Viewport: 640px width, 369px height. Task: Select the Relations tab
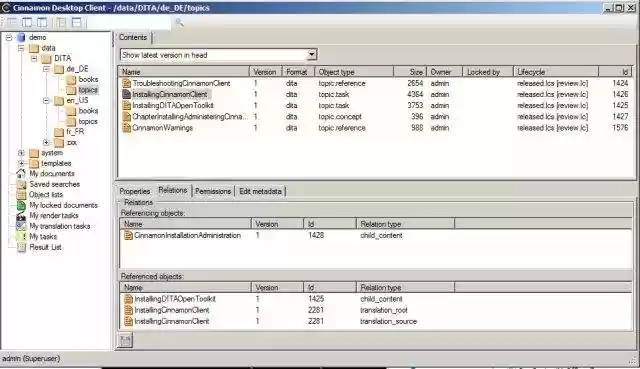click(173, 190)
